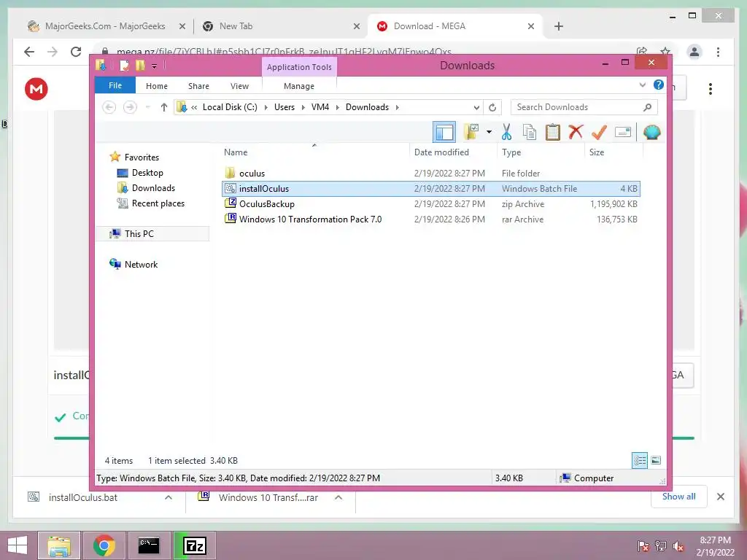Viewport: 747px width, 560px height.
Task: Click the Explorer Forward arrow
Action: click(130, 107)
